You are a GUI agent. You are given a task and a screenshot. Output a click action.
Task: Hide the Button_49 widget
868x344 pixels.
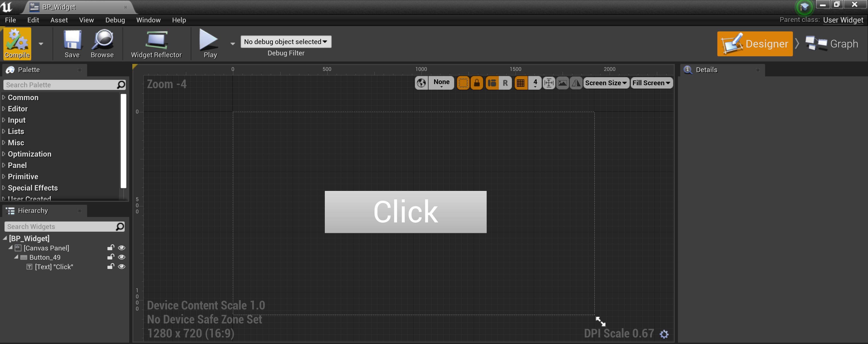122,257
